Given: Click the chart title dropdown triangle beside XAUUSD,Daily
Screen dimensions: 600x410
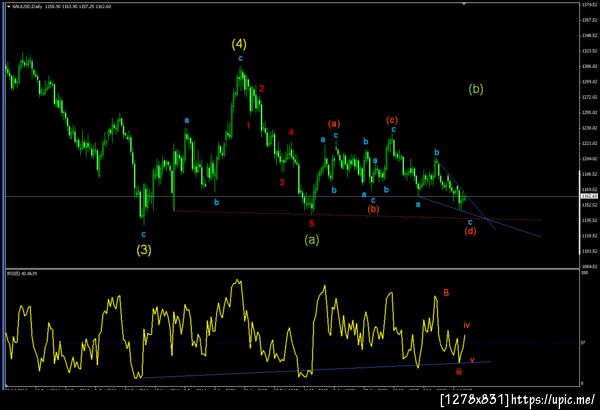Looking at the screenshot, I should click(9, 7).
